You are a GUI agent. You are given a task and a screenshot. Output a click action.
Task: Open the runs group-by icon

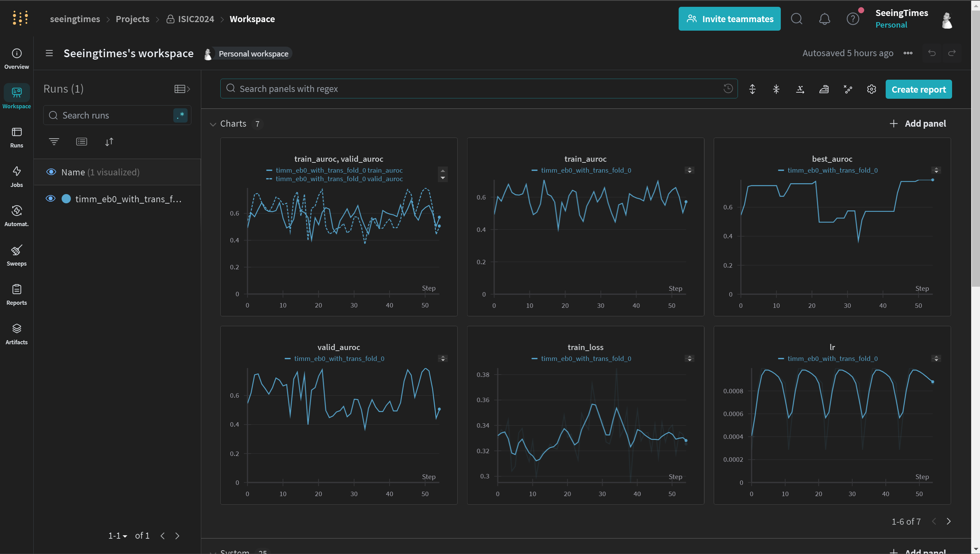click(81, 142)
